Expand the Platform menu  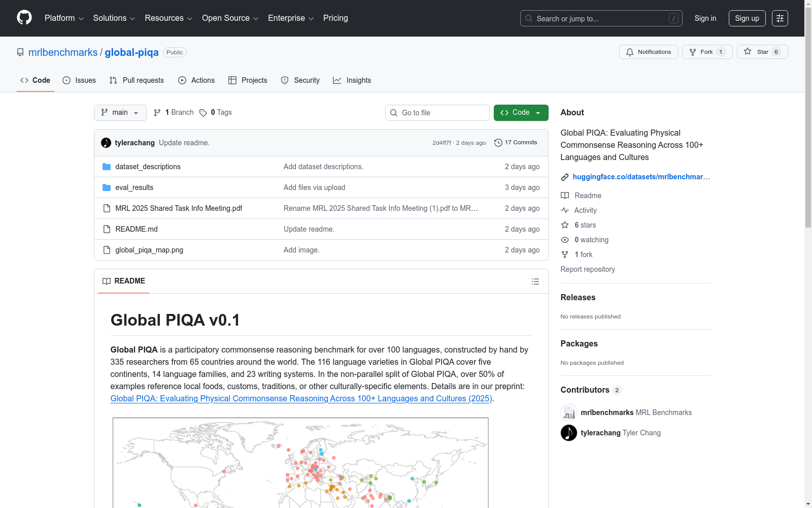click(64, 18)
